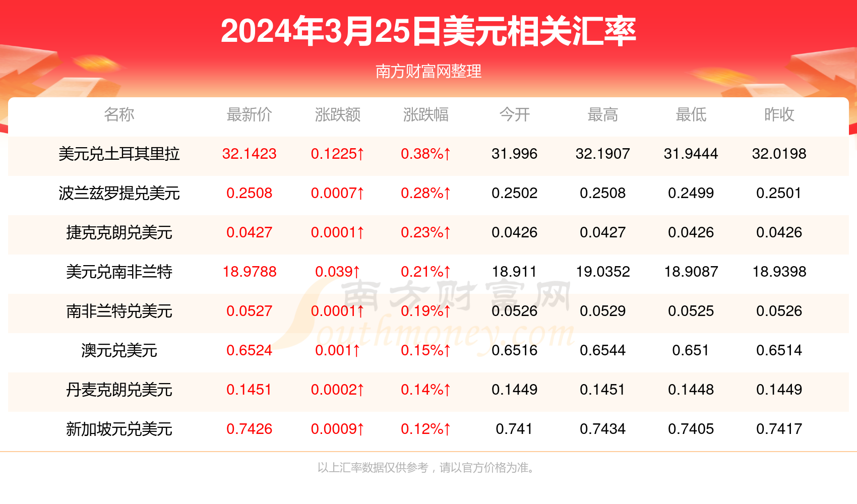Image resolution: width=857 pixels, height=504 pixels.
Task: Click the row name 新加坡元兑美元
Action: pos(119,429)
